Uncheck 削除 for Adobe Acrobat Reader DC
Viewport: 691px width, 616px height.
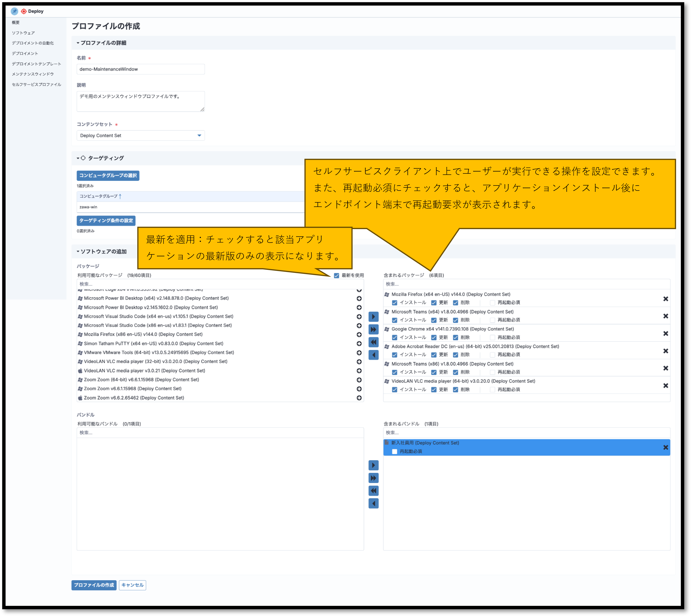pyautogui.click(x=455, y=355)
